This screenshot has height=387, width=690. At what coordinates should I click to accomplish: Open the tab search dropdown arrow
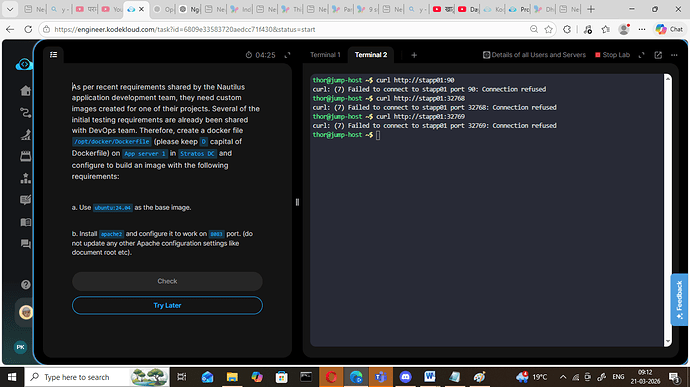pos(10,9)
